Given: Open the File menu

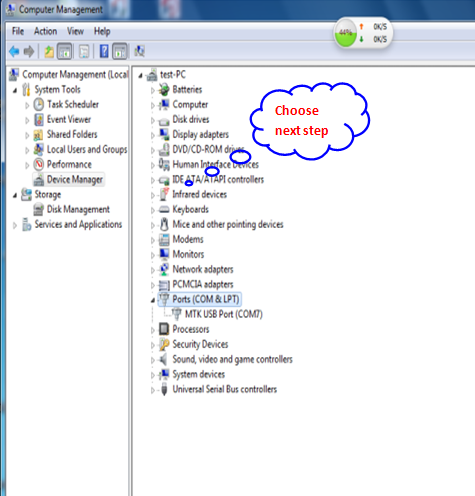Looking at the screenshot, I should point(18,31).
